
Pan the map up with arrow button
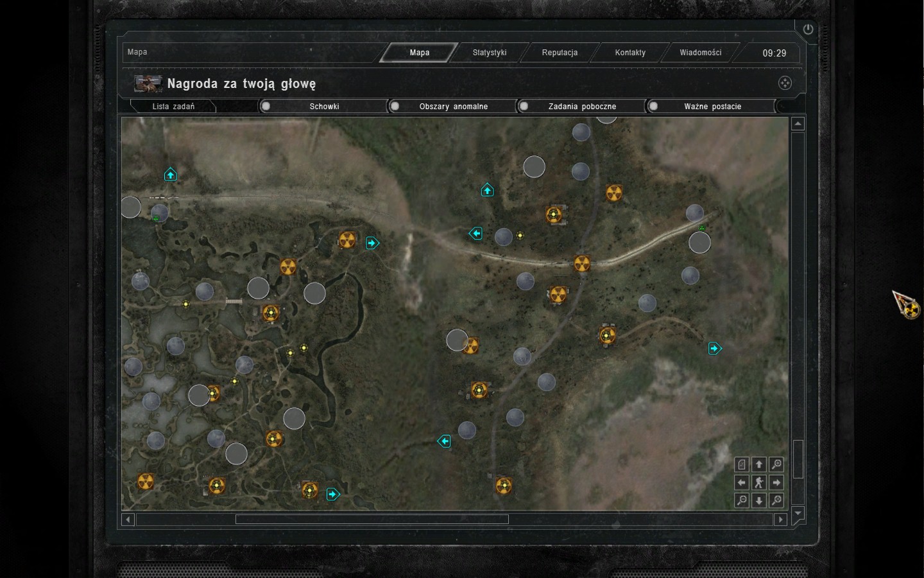coord(759,464)
